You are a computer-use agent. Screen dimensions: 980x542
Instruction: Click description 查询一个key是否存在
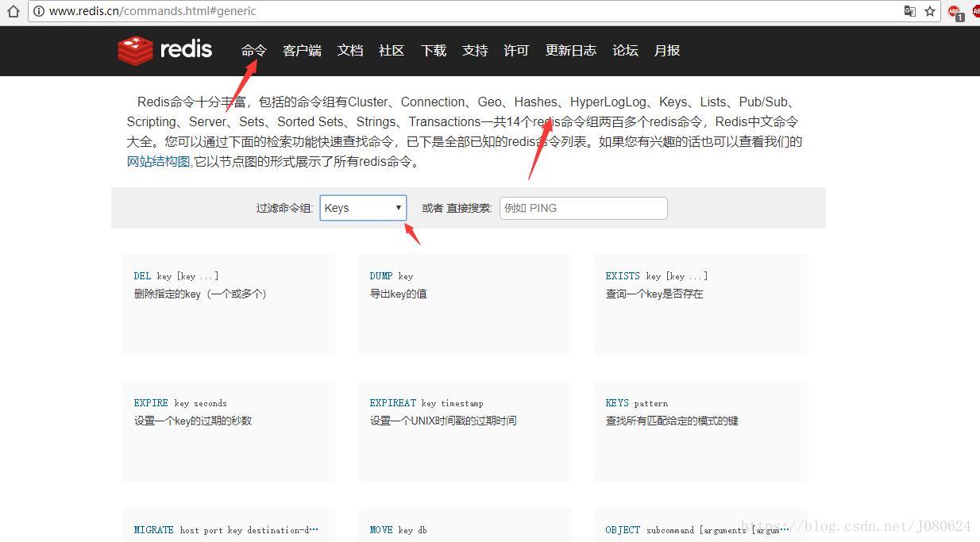654,294
